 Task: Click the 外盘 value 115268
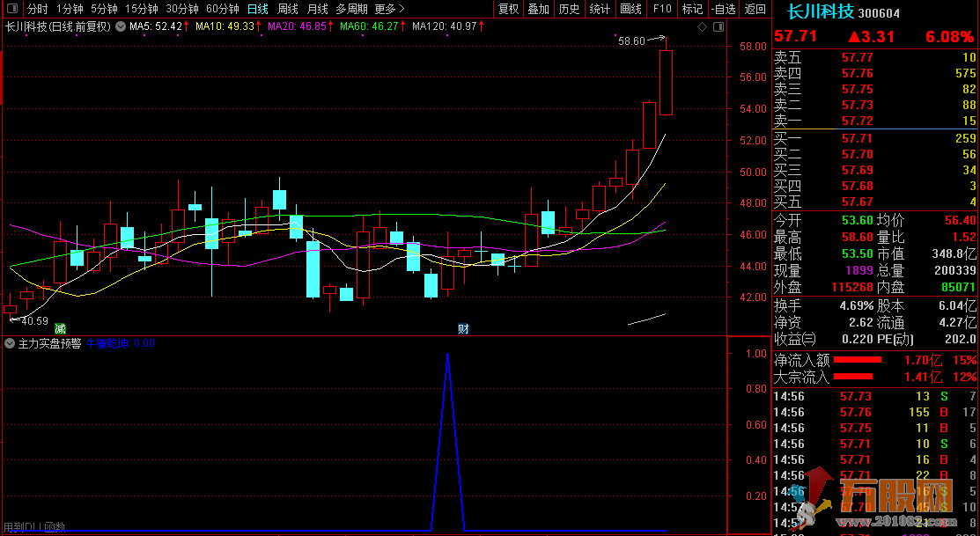(852, 288)
